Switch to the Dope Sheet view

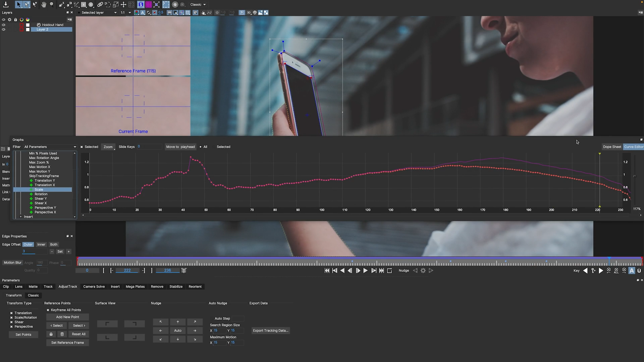tap(612, 147)
